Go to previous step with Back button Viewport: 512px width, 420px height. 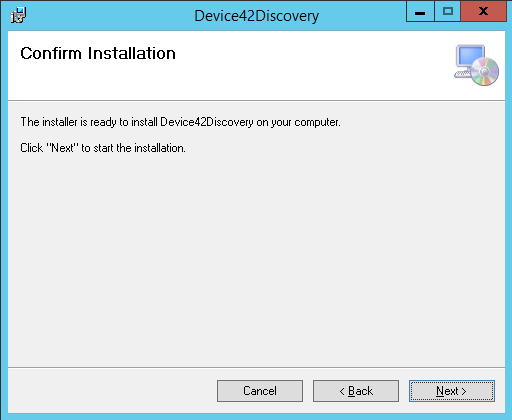point(356,391)
